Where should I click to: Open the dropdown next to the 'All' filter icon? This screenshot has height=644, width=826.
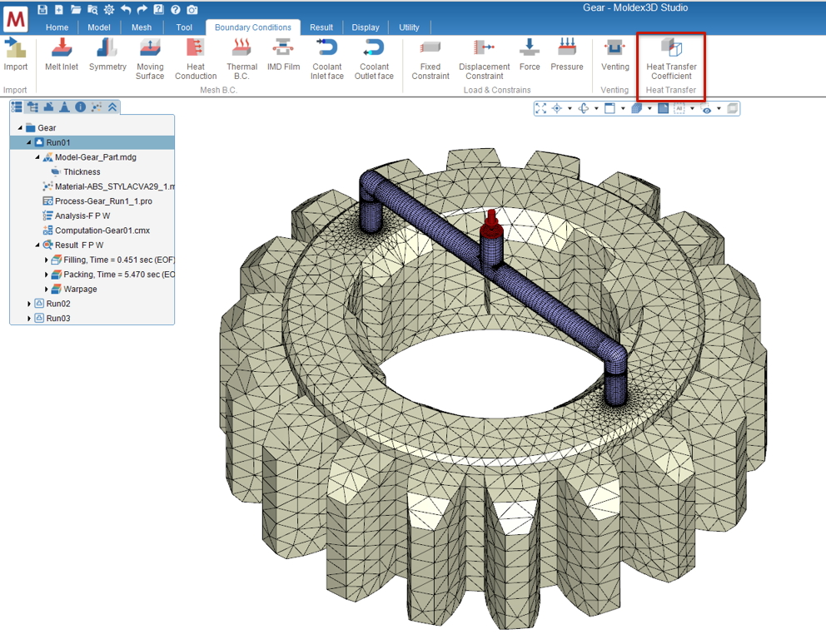coord(692,108)
